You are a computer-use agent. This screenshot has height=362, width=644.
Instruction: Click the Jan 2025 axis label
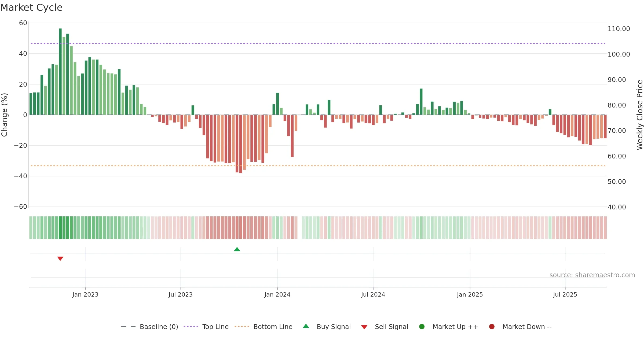tap(470, 295)
